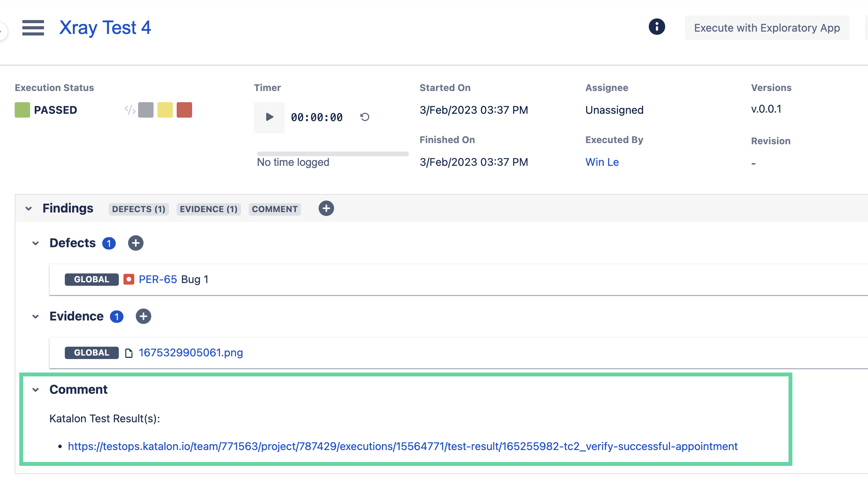The image size is (868, 489).
Task: Click the Execute with Exploratory App button
Action: coord(767,27)
